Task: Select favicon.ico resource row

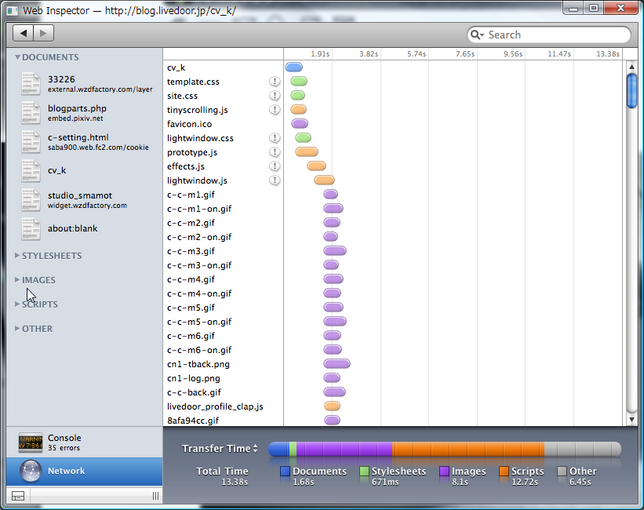Action: [x=223, y=124]
